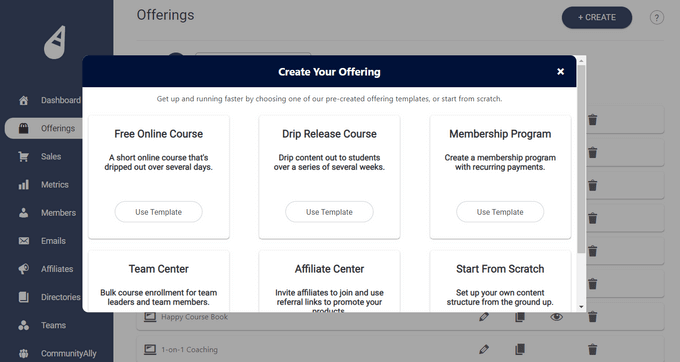
Task: Open Members in the sidebar
Action: (x=58, y=213)
